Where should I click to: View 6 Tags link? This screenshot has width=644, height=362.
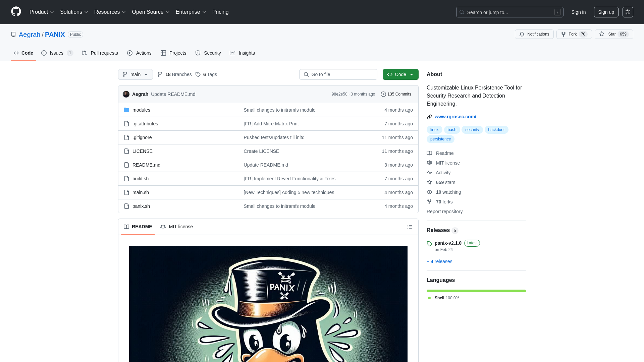(x=206, y=74)
